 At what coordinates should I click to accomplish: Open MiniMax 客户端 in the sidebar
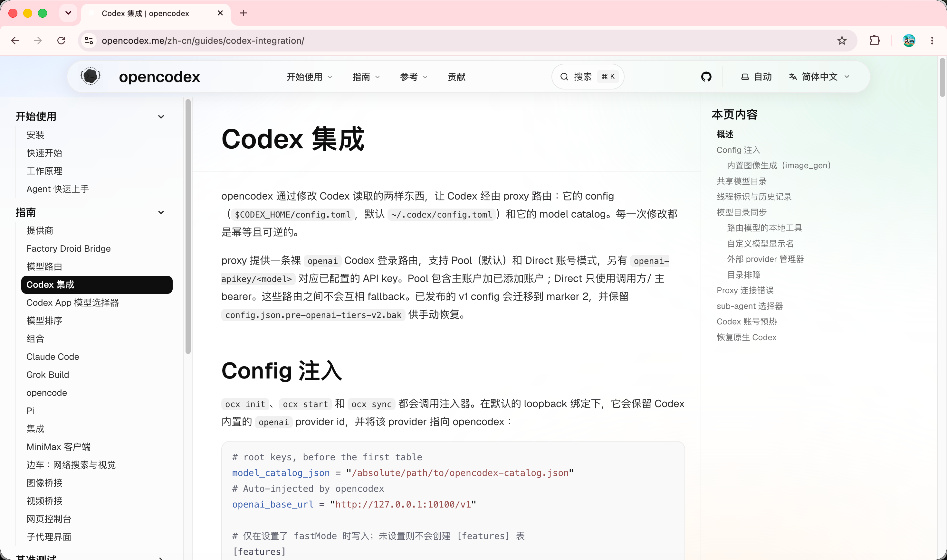click(x=59, y=447)
